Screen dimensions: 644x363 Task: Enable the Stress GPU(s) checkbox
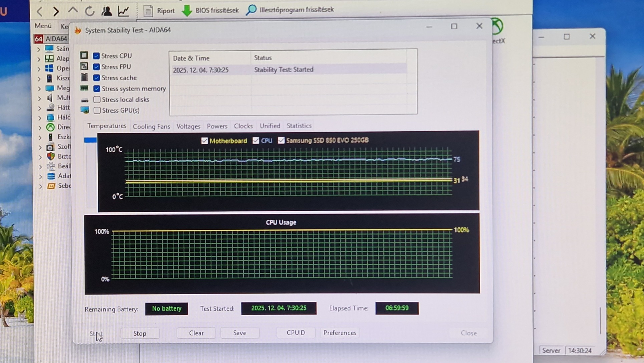97,110
